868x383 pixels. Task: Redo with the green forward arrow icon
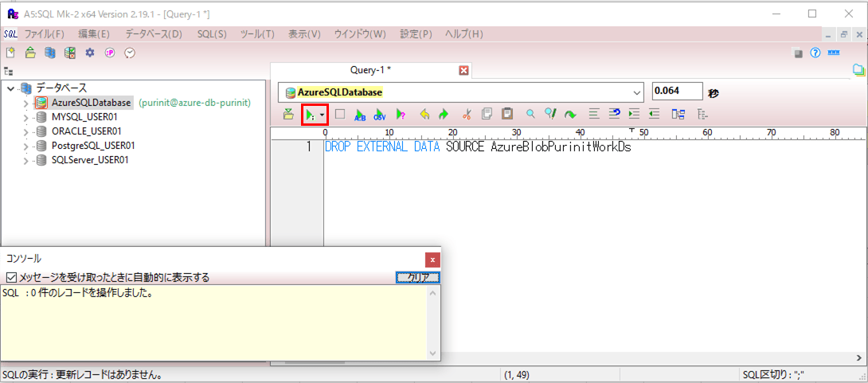(x=443, y=115)
